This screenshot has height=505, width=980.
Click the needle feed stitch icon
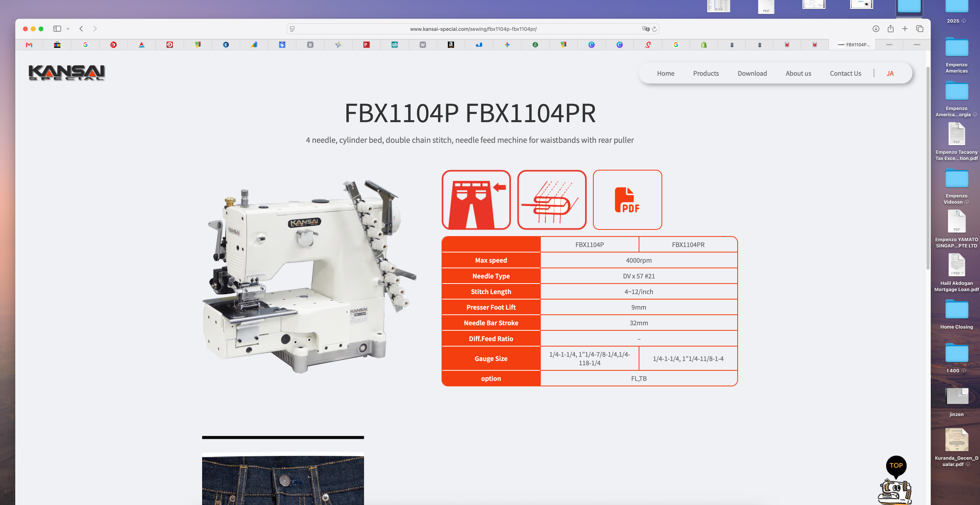pyautogui.click(x=552, y=200)
